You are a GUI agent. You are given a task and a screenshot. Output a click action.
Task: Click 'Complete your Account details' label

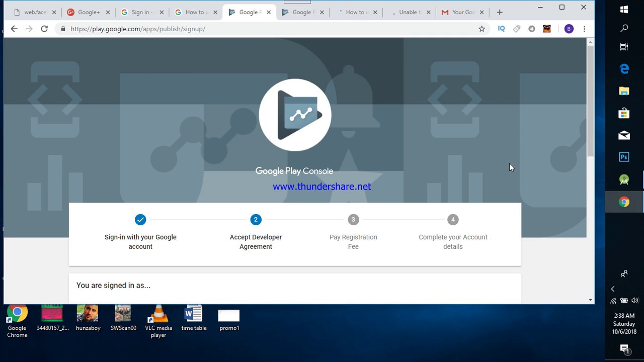point(453,242)
